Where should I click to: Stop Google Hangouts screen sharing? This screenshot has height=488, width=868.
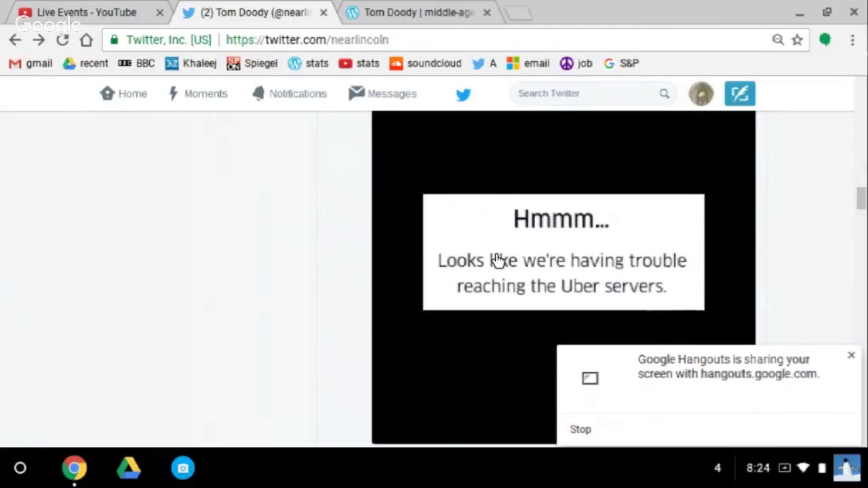[x=580, y=429]
